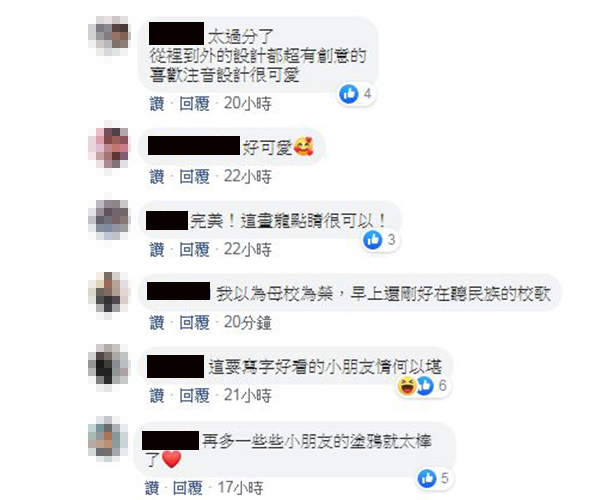Click the like reaction icon showing 5
Image resolution: width=600 pixels, height=500 pixels.
point(427,479)
